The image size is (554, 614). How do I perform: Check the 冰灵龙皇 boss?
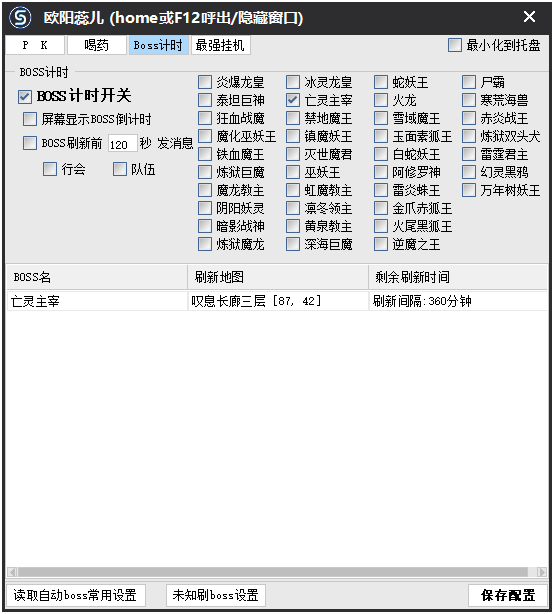coord(293,82)
